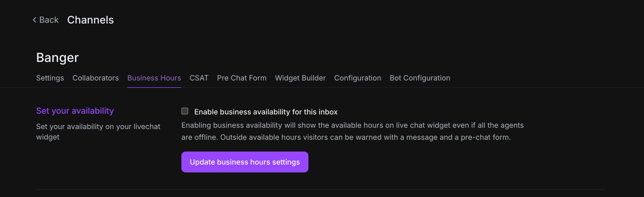Click the 'Set your availability' section heading
The width and height of the screenshot is (644, 197).
click(x=75, y=111)
